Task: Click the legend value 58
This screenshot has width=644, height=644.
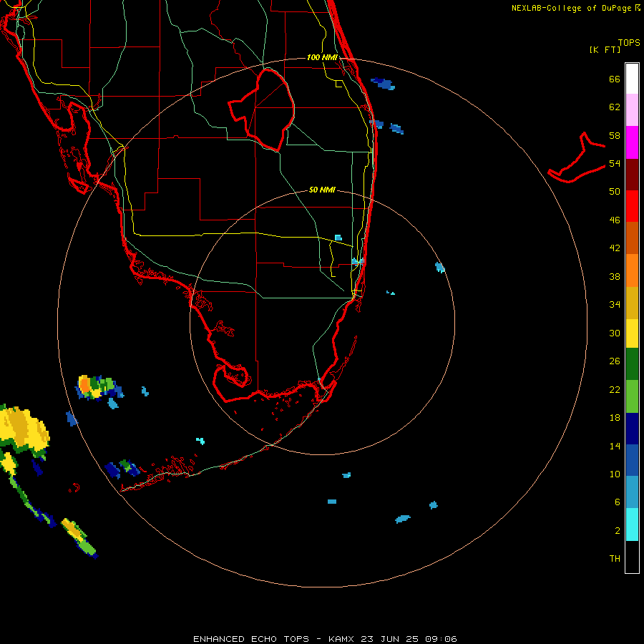Action: (x=615, y=135)
